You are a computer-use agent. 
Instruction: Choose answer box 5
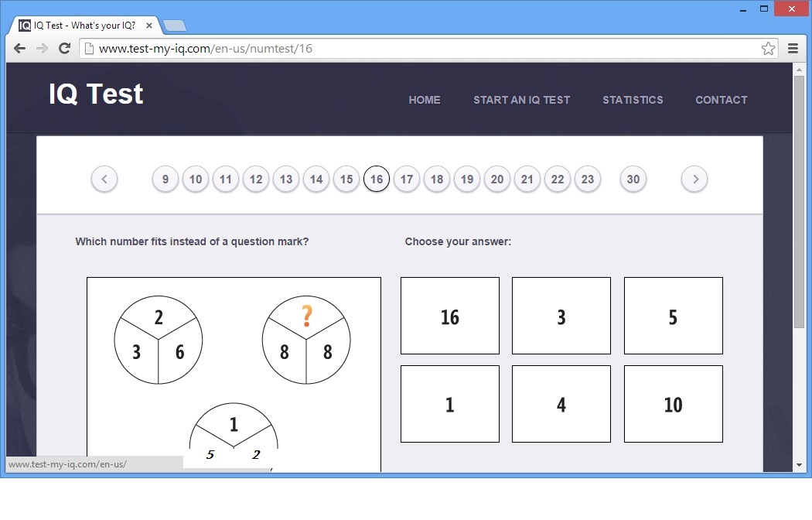674,316
